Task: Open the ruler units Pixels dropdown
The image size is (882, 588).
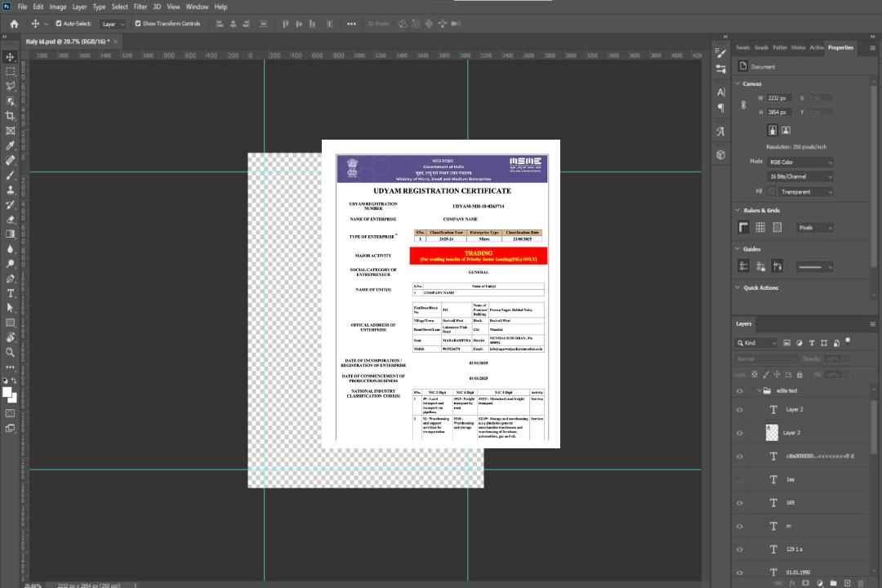Action: (x=814, y=228)
